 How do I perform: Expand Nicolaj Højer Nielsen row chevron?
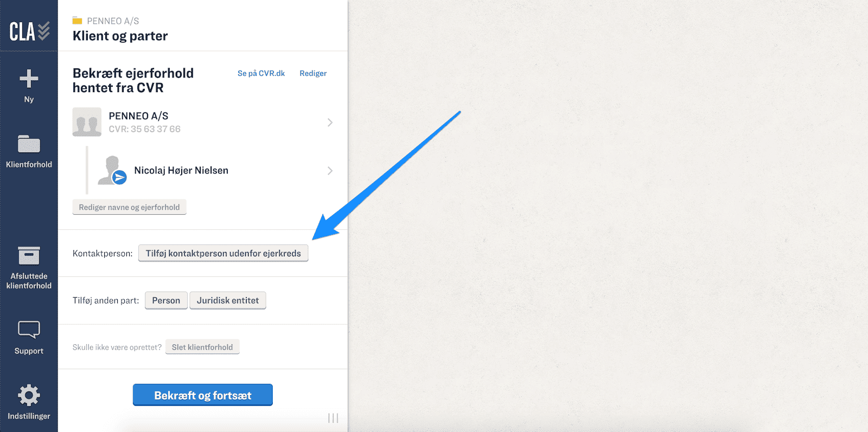(330, 171)
